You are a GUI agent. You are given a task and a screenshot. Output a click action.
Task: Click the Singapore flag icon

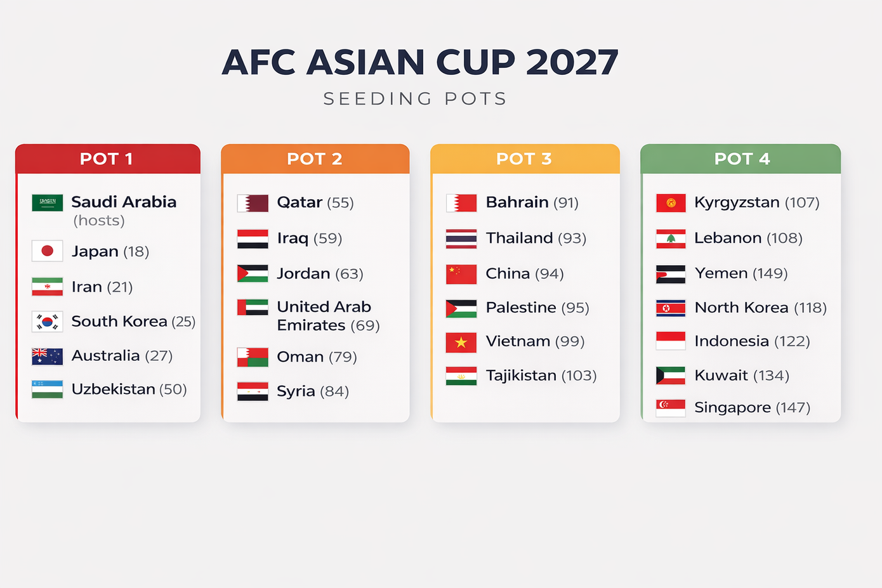coord(671,408)
